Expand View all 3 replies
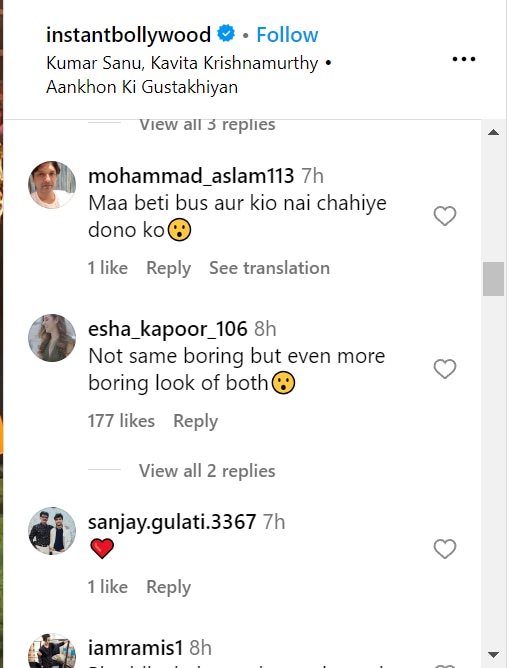This screenshot has width=509, height=668. (x=207, y=125)
